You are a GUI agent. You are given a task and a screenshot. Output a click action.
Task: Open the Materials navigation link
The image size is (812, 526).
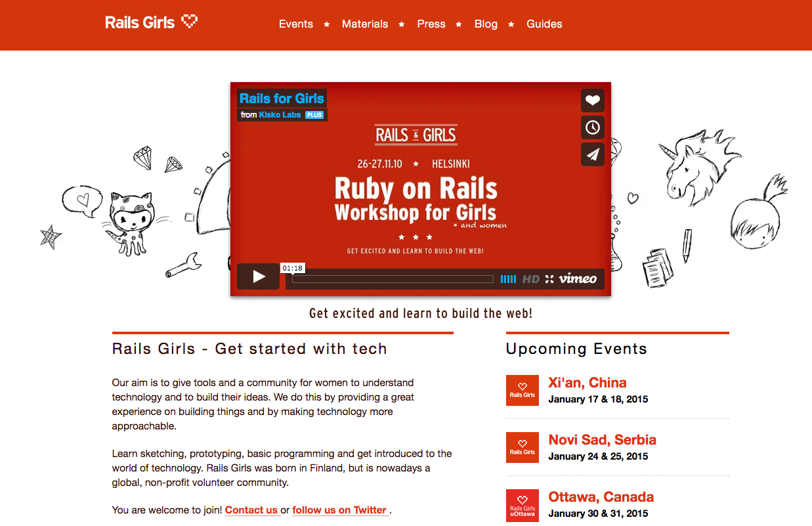[365, 24]
